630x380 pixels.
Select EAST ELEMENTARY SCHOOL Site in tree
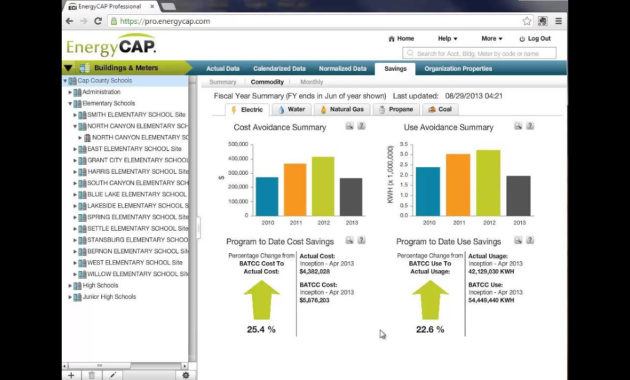tap(134, 149)
